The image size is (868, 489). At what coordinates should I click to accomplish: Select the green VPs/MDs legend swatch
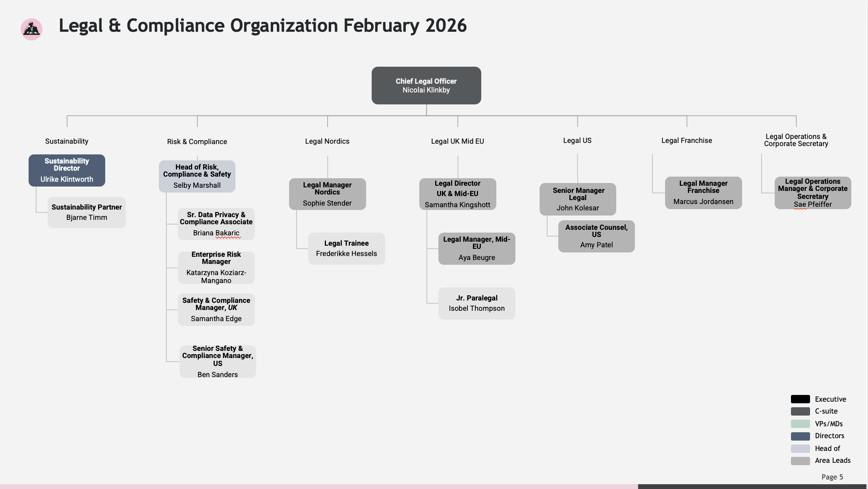tap(800, 424)
